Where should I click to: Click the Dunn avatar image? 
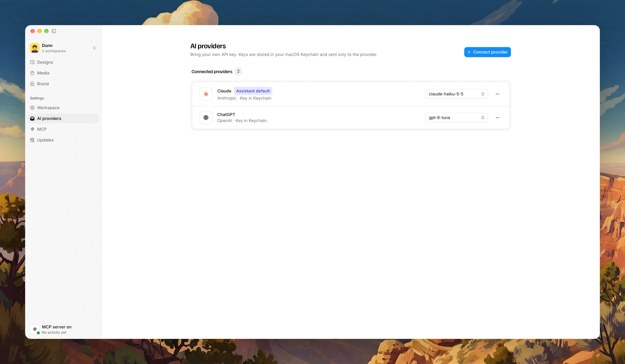[x=35, y=48]
